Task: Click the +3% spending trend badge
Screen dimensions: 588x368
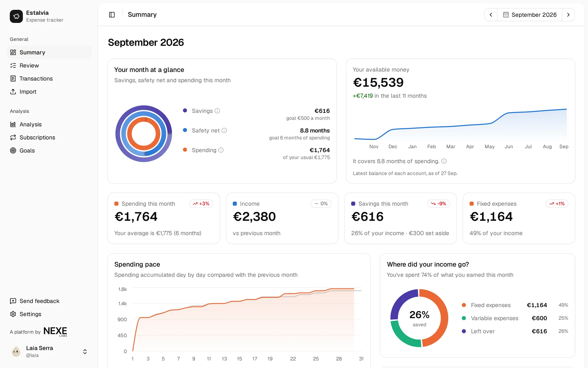Action: coord(201,203)
